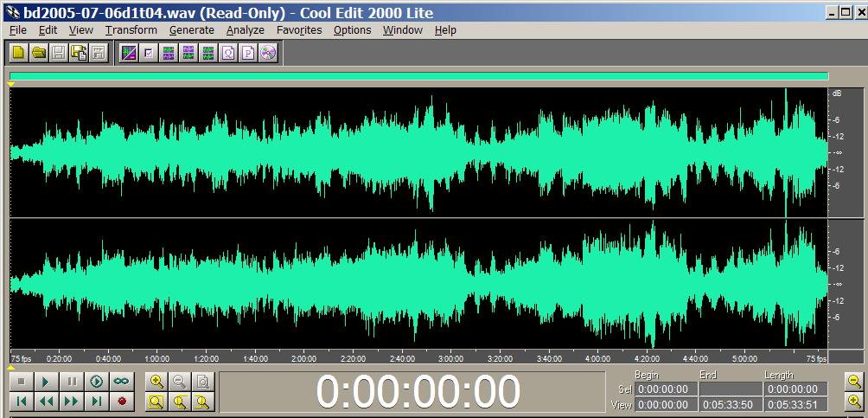
Task: Open the Analyze menu
Action: pyautogui.click(x=246, y=30)
